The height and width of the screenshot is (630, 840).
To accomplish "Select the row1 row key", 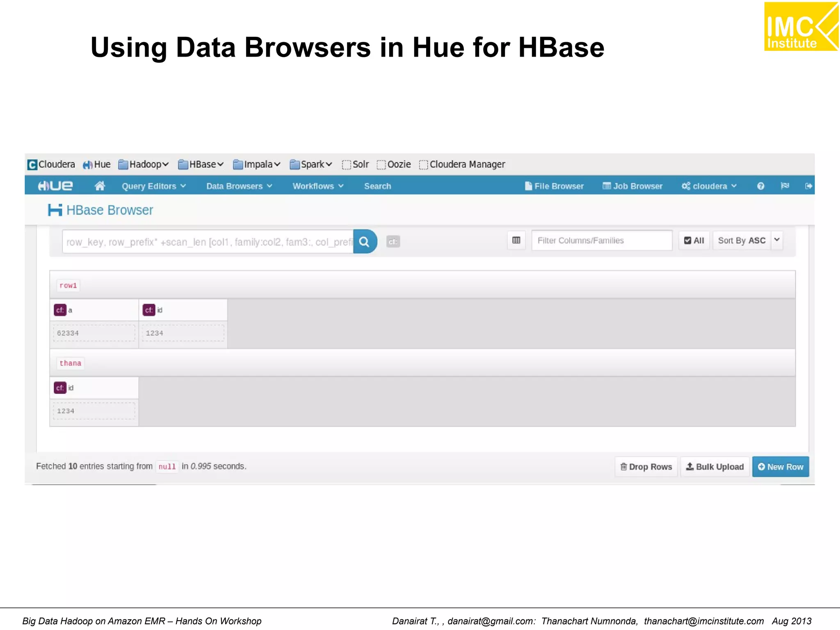I will [68, 285].
